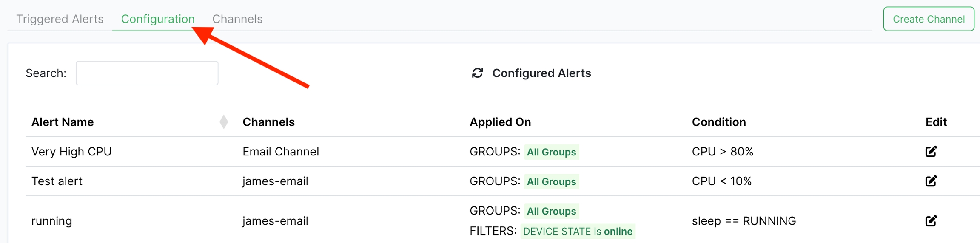Click All Groups tag in Very High CPU row
The image size is (980, 243).
coord(551,152)
